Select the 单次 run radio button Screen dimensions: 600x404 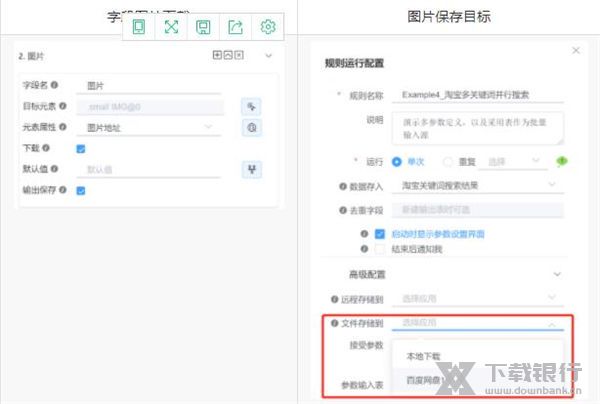pos(397,161)
